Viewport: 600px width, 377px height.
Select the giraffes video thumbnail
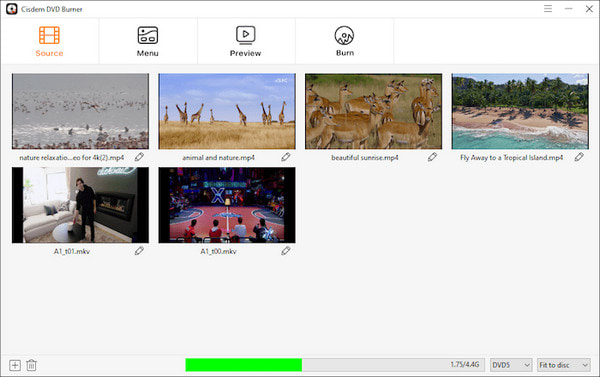(227, 111)
